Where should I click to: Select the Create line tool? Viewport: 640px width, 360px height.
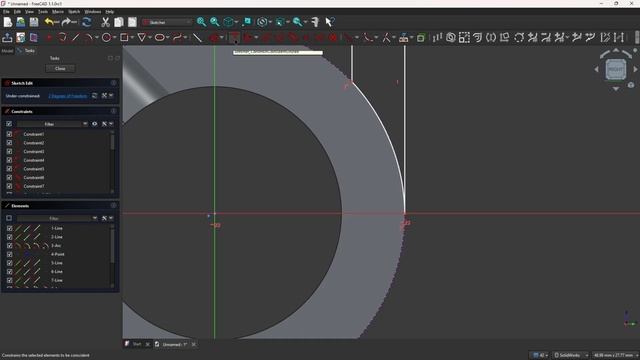pyautogui.click(x=76, y=38)
